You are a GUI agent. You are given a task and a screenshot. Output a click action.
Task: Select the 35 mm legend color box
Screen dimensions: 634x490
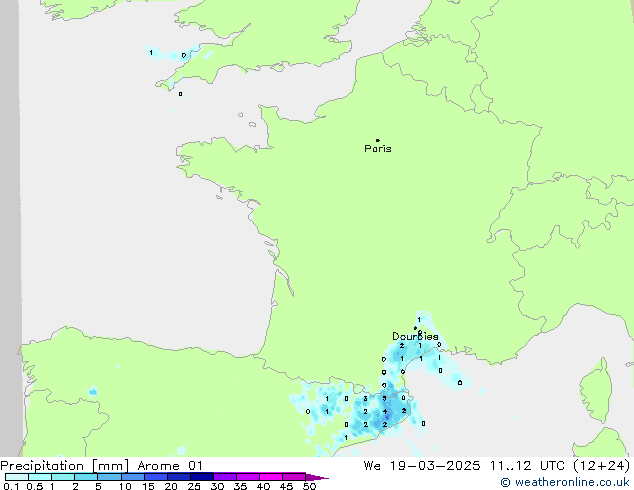click(248, 477)
